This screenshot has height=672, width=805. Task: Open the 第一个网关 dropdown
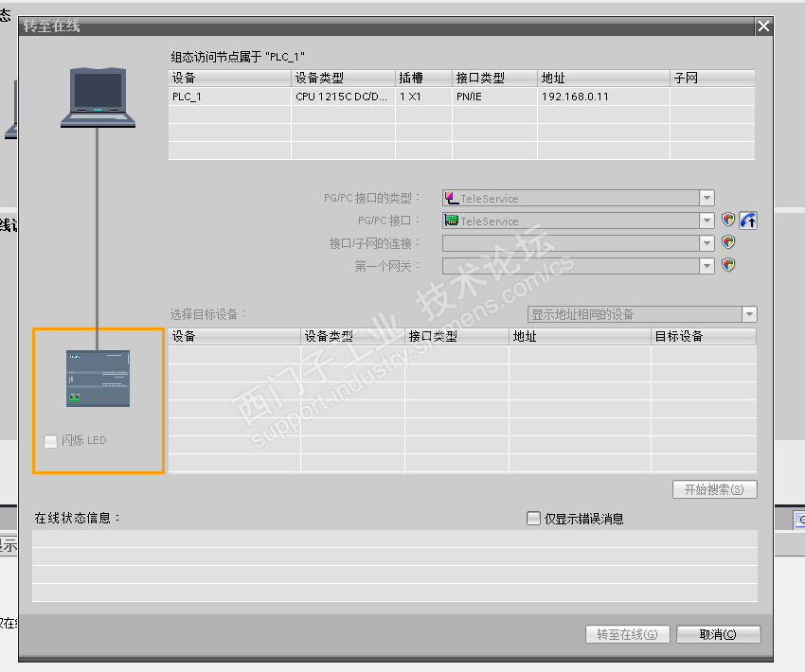click(x=707, y=266)
